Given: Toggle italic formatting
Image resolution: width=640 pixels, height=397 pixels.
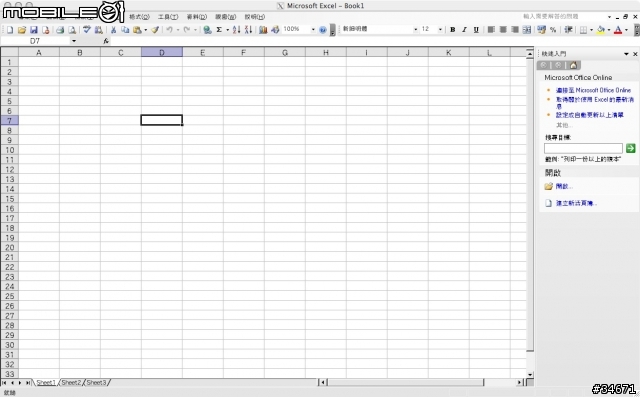Looking at the screenshot, I should coord(464,29).
